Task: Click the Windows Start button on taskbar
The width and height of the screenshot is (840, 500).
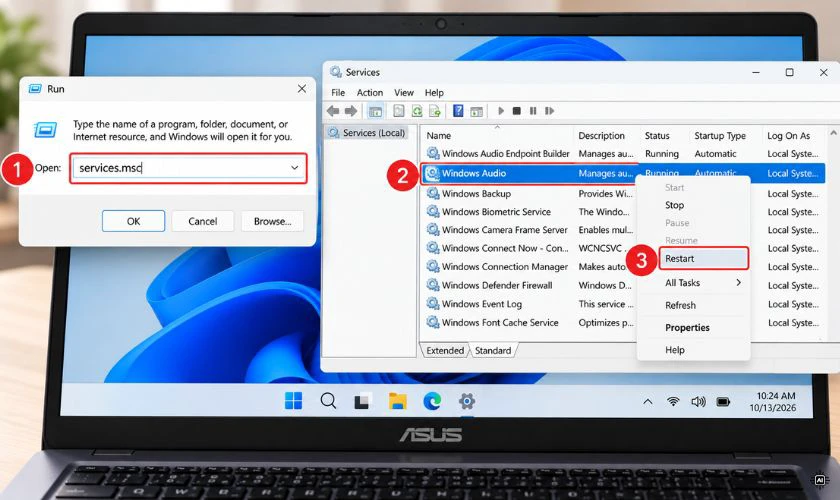Action: 293,400
